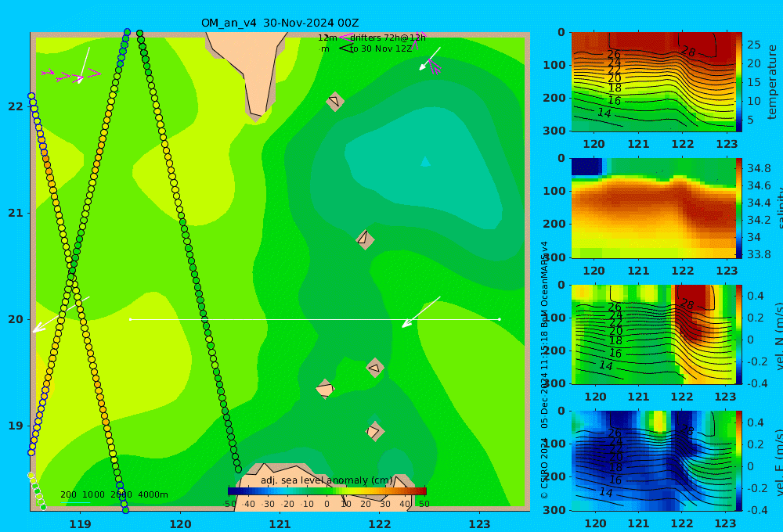Image resolution: width=783 pixels, height=532 pixels.
Task: Click latitude label 20 on the main map
Action: tap(16, 319)
